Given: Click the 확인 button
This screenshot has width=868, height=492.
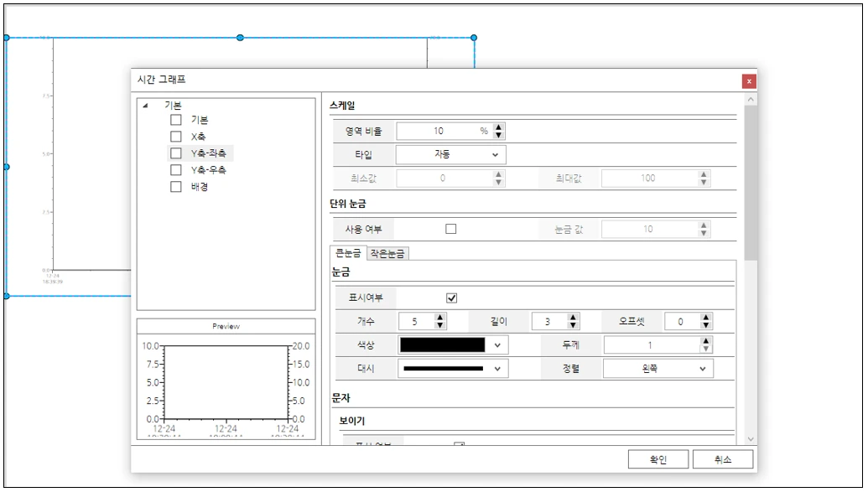Looking at the screenshot, I should [x=658, y=459].
